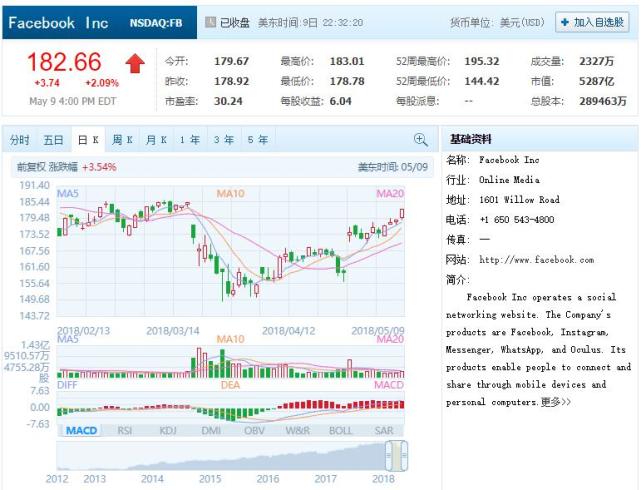This screenshot has height=490, width=641.
Task: Select the W&R indicator tab
Action: 297,430
